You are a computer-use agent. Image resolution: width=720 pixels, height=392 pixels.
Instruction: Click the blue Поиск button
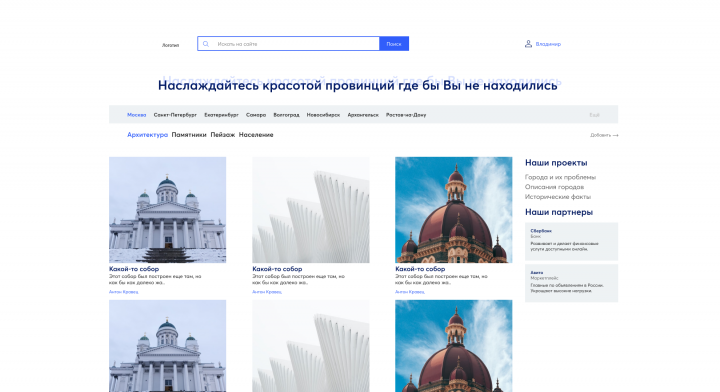tap(394, 44)
